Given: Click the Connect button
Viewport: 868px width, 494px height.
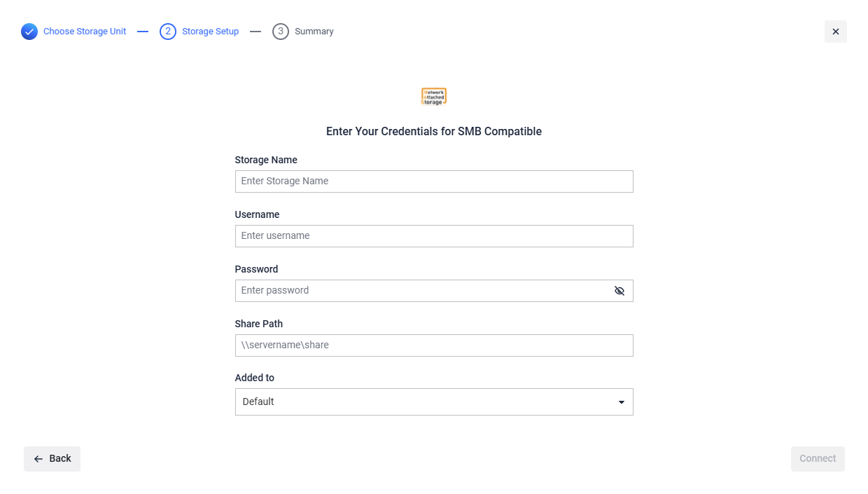Looking at the screenshot, I should pos(818,459).
